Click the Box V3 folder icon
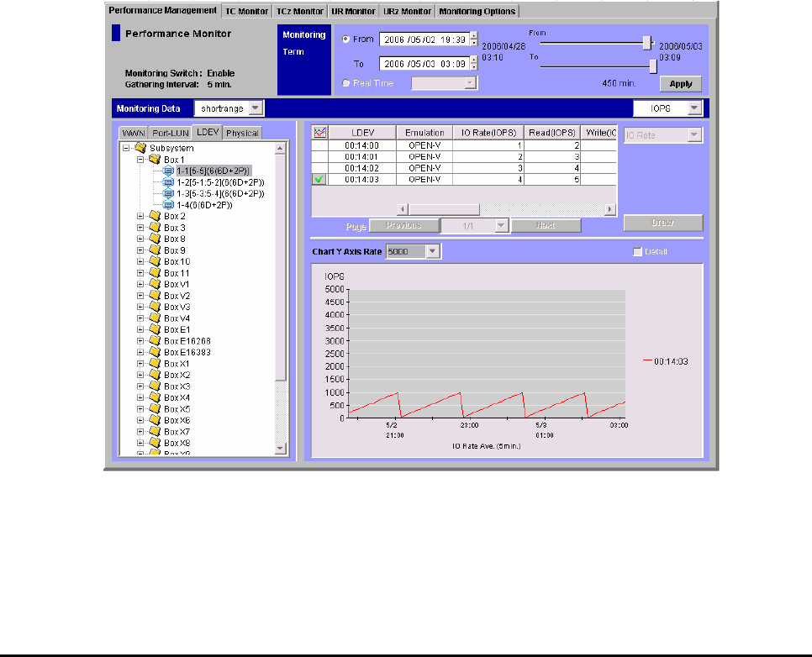Screen dimensions: 812x657 point(154,307)
